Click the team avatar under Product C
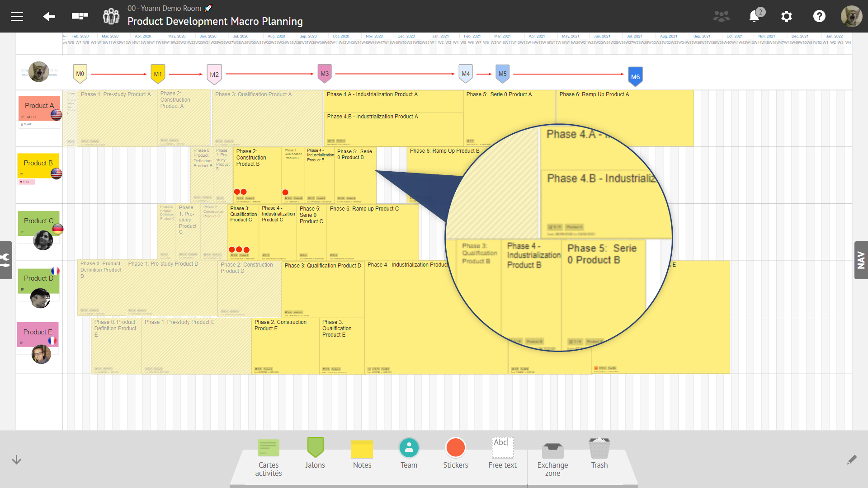Viewport: 868px width, 488px height. [x=43, y=240]
